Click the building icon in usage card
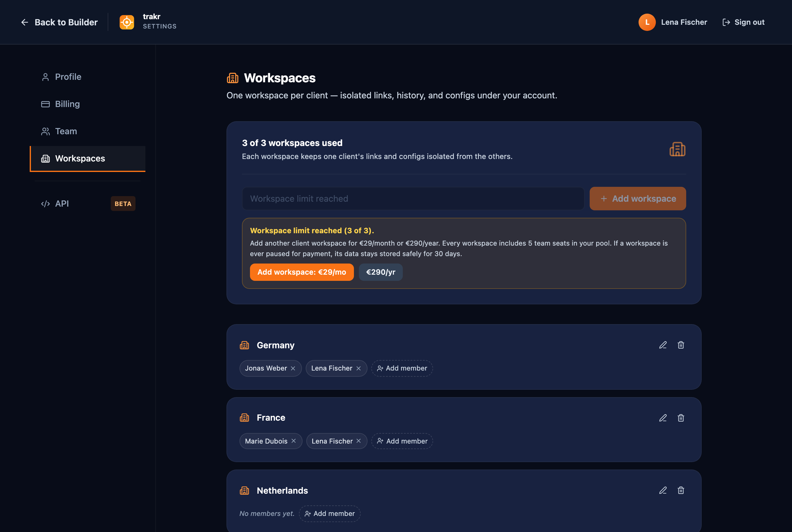 coord(677,149)
